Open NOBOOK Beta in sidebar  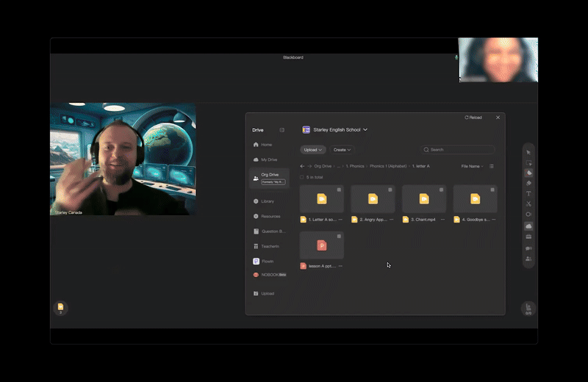269,275
